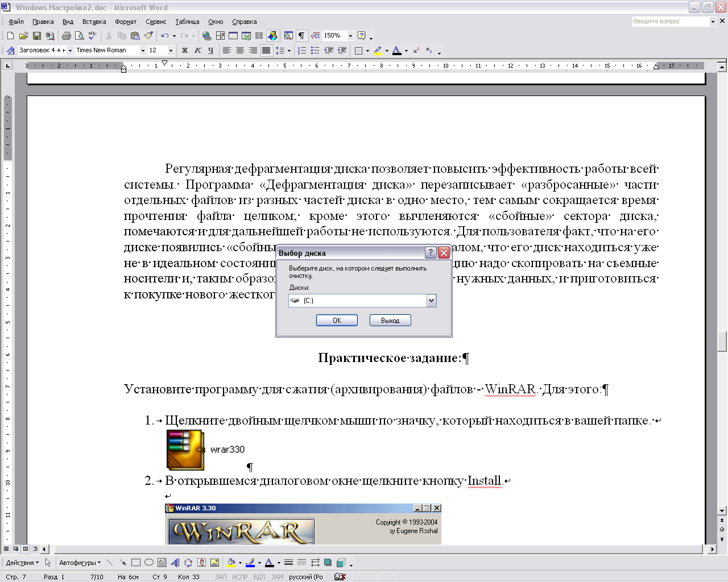Toggle the Drawing toolbar button

[272, 36]
